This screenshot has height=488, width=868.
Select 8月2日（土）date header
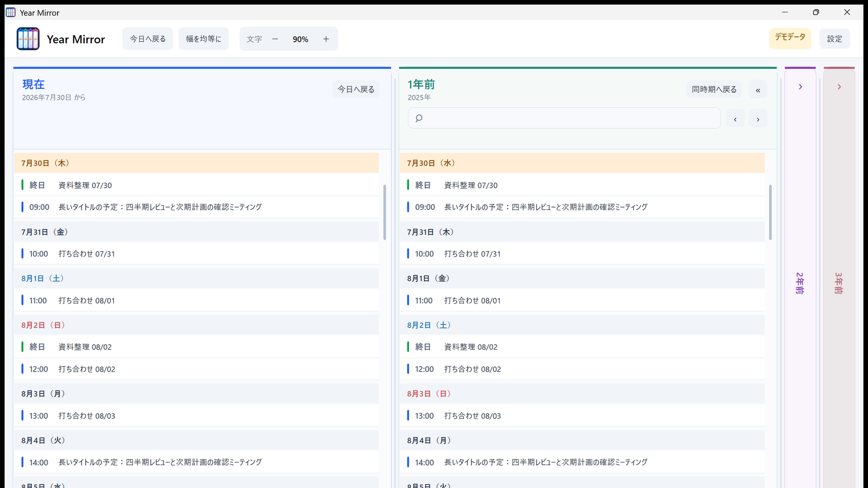582,325
